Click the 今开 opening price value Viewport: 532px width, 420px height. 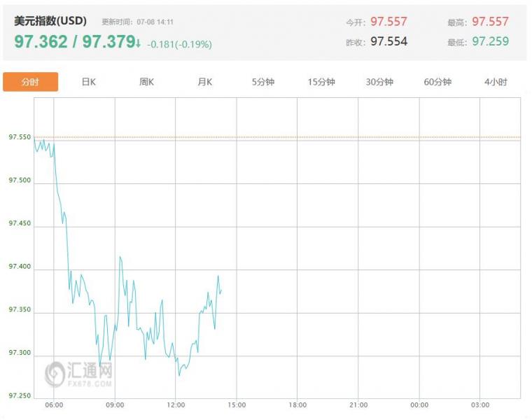tap(388, 22)
